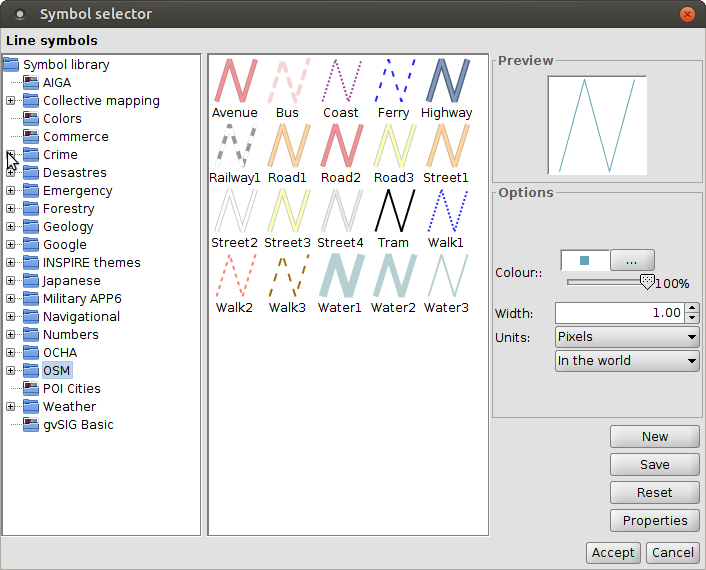Pick the Walk3 dashed symbol
The height and width of the screenshot is (570, 706).
click(x=287, y=275)
